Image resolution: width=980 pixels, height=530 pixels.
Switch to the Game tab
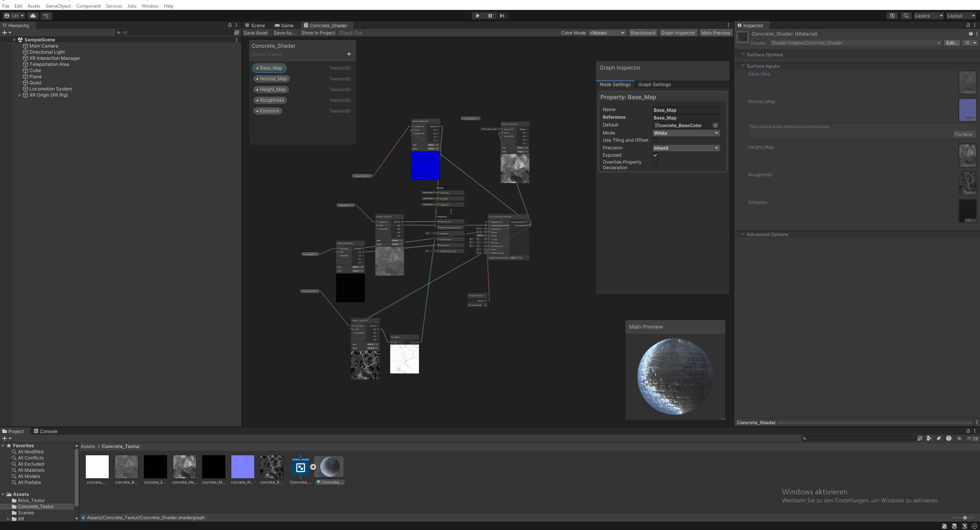click(284, 25)
